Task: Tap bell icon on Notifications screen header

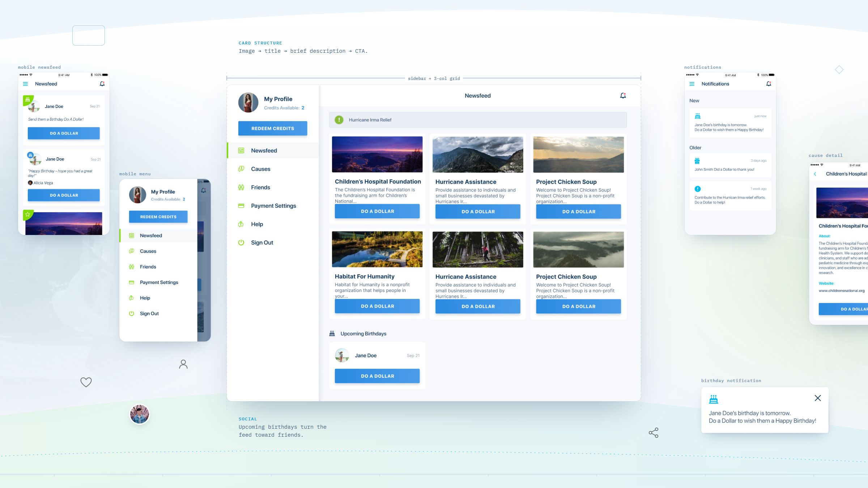Action: (769, 84)
